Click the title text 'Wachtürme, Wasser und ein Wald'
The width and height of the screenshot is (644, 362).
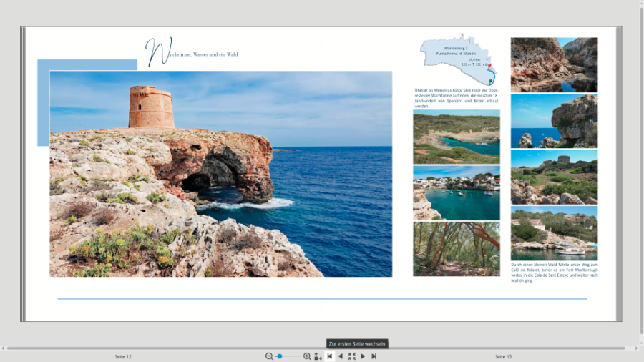click(x=193, y=54)
